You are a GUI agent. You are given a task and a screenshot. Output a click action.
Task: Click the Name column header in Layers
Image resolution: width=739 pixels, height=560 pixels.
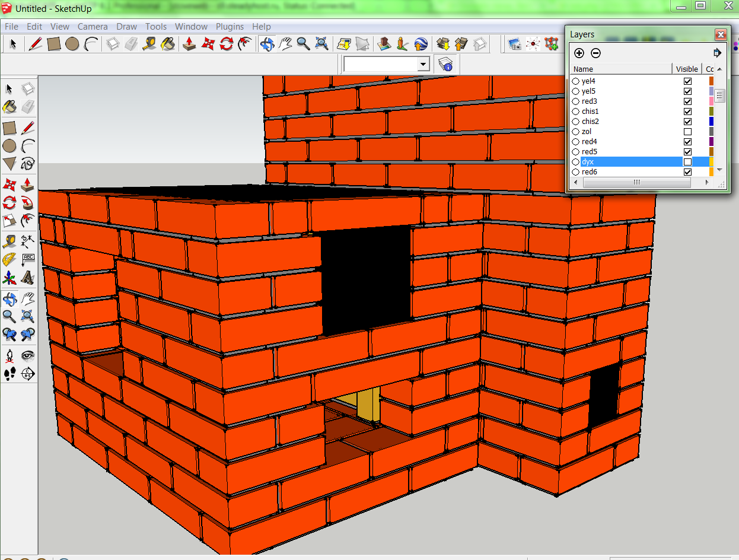tap(620, 69)
